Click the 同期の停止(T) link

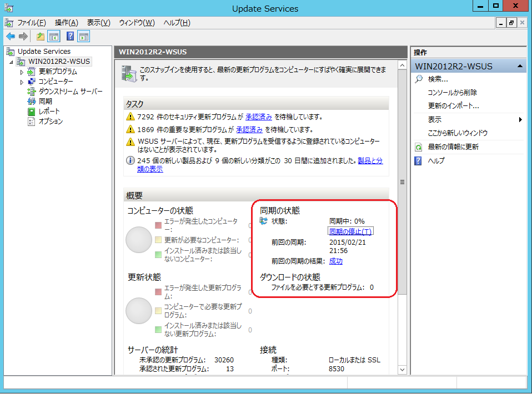[350, 231]
